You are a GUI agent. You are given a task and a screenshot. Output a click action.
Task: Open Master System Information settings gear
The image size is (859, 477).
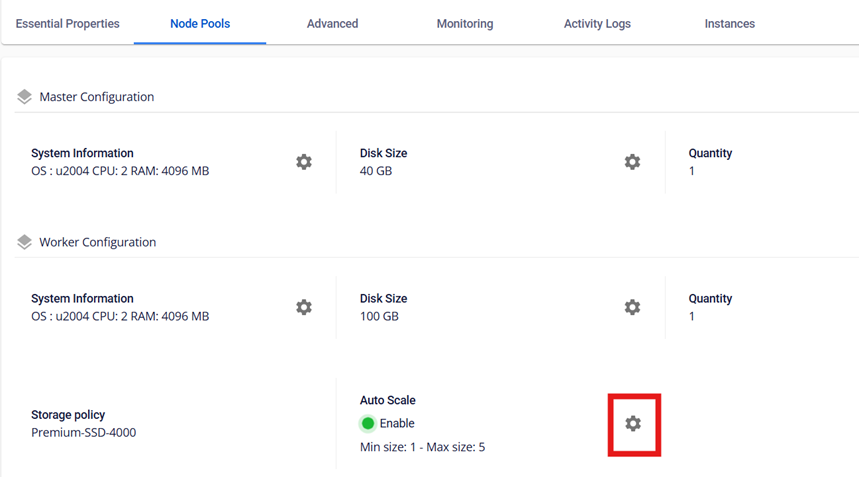304,162
